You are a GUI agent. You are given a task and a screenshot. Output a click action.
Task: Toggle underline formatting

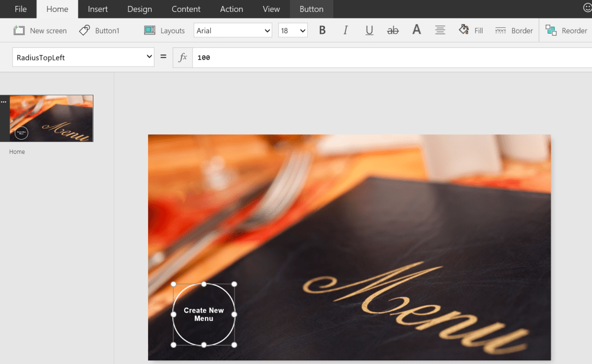(369, 30)
